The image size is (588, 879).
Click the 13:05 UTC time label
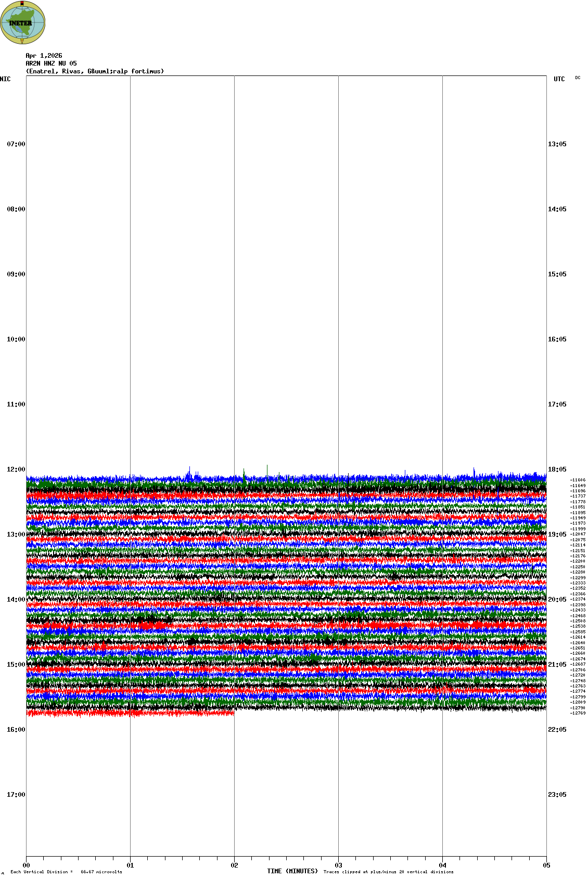click(557, 144)
